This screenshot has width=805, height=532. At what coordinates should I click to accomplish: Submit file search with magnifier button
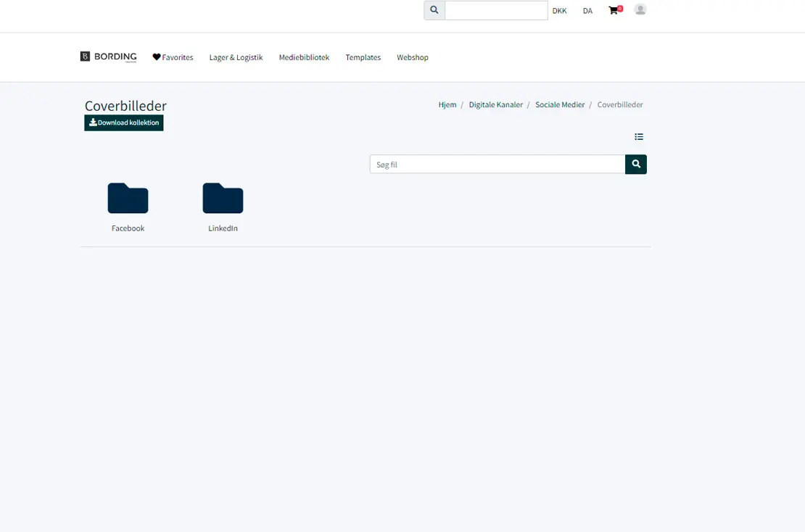pos(636,165)
